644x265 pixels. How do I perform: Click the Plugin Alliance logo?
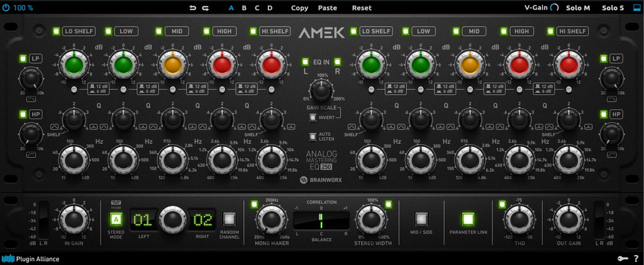(x=30, y=259)
